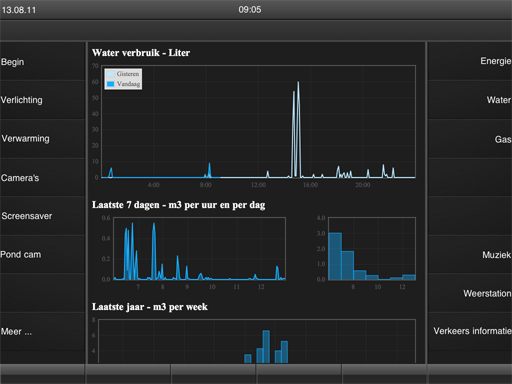Click the date 13.08.11 in the top bar
The width and height of the screenshot is (512, 384).
19,10
